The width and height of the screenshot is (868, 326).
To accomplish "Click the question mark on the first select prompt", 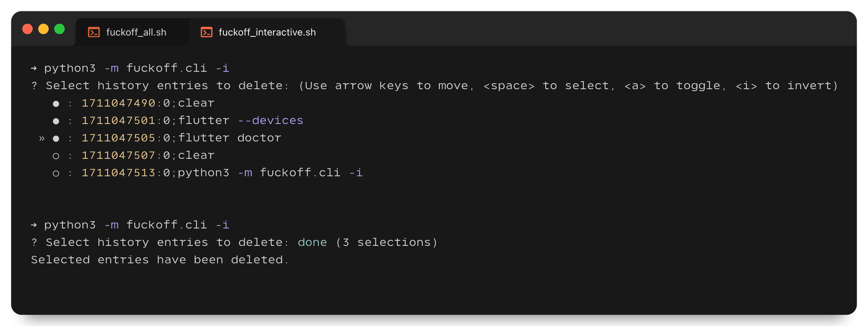I will point(34,86).
